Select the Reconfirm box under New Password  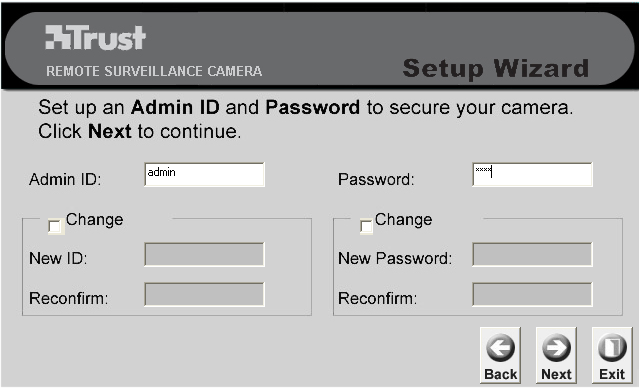(x=532, y=295)
